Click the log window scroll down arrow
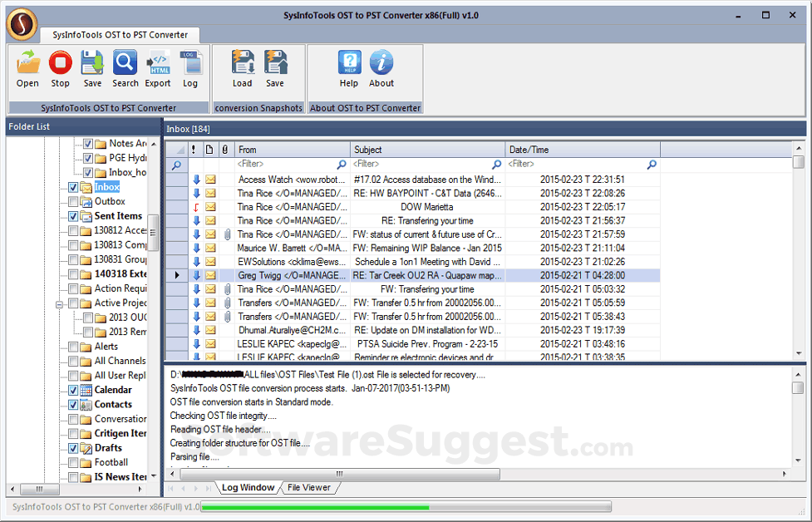This screenshot has width=812, height=522. click(x=798, y=460)
